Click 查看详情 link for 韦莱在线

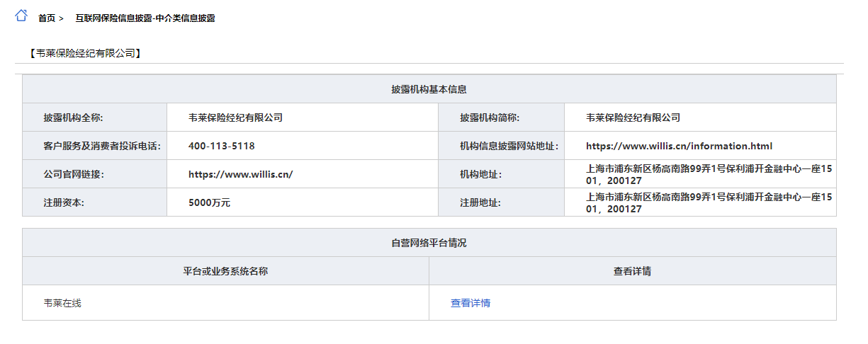[470, 303]
